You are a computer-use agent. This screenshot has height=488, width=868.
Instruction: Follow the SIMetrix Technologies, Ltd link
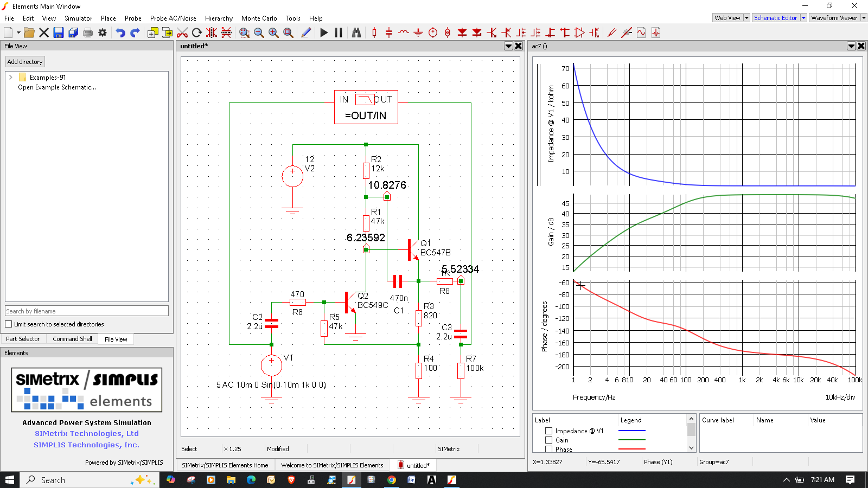coord(87,434)
